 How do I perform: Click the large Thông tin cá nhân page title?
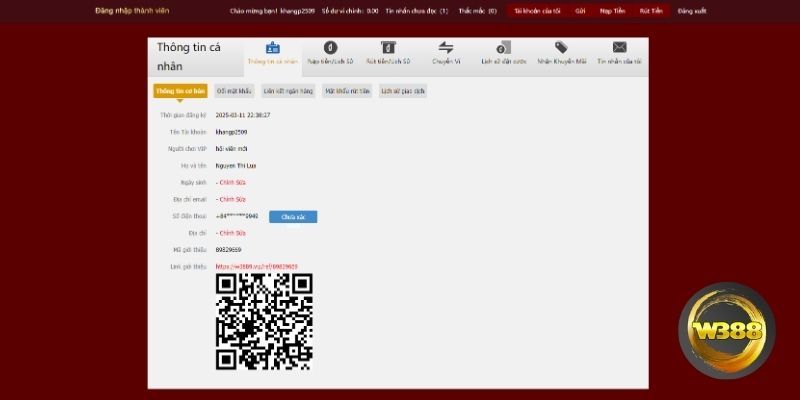click(189, 57)
